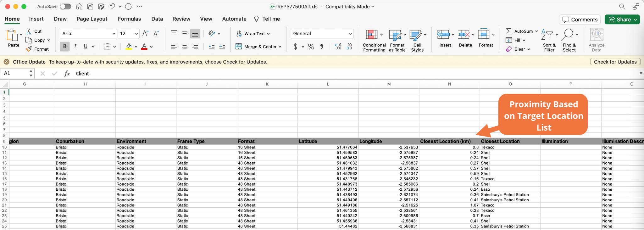The width and height of the screenshot is (644, 230).
Task: Toggle align text right
Action: (195, 47)
